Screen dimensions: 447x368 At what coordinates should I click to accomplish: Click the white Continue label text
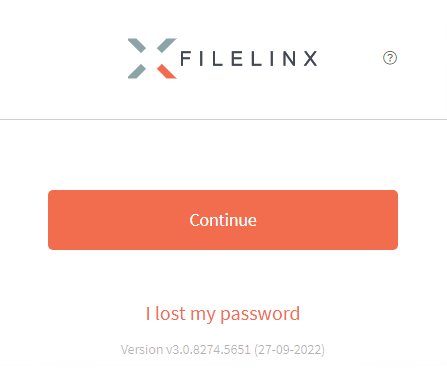pyautogui.click(x=223, y=220)
